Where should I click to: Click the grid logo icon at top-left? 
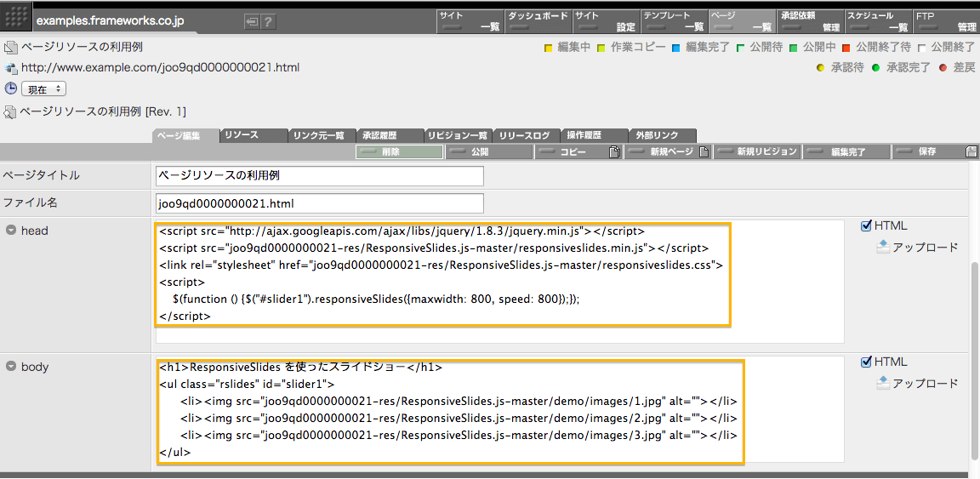pos(15,18)
